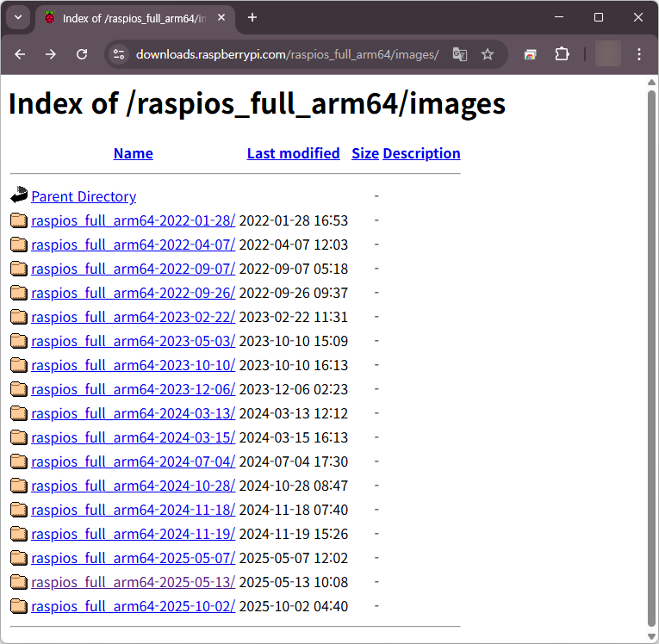The image size is (659, 644).
Task: Click folder icon beside 2025-10-02 entry
Action: [x=19, y=606]
